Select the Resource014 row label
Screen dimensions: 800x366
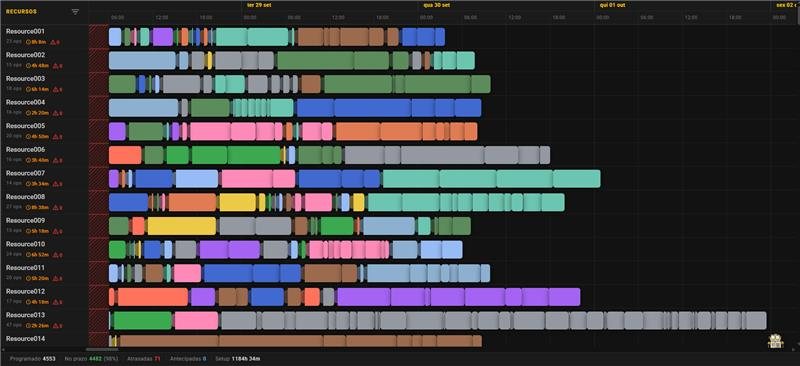26,339
